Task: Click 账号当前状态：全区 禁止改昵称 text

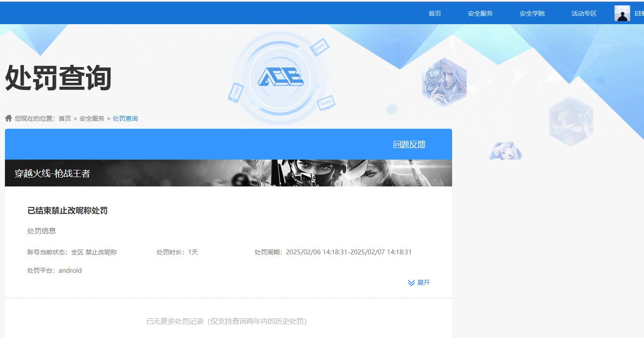Action: click(x=72, y=252)
